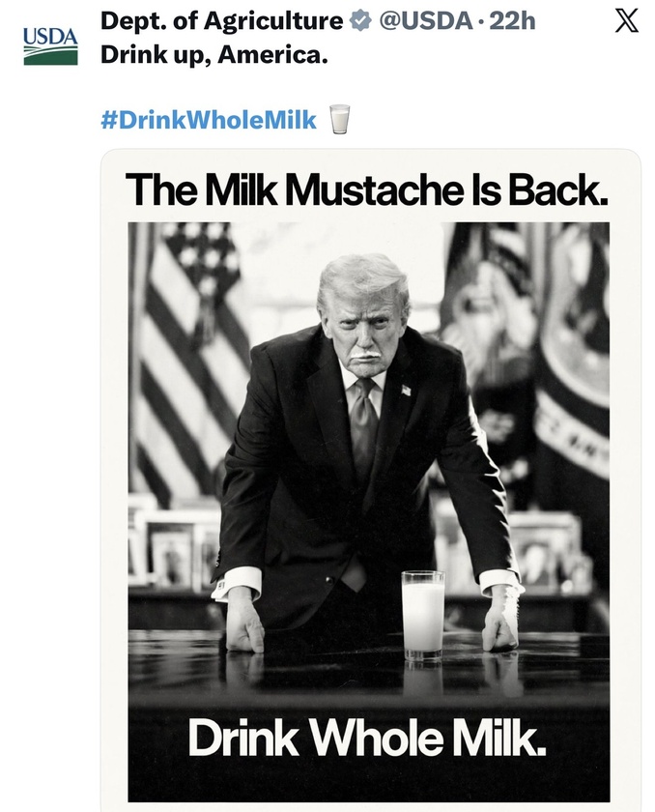Viewport: 655px width, 812px height.
Task: Click the blue verified checkmark badge
Action: [361, 21]
